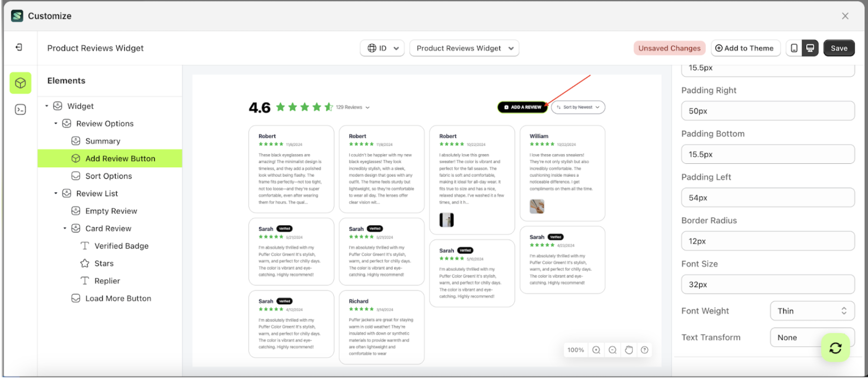Toggle the Sort by Newest preview dropdown
The image size is (868, 380).
(578, 108)
